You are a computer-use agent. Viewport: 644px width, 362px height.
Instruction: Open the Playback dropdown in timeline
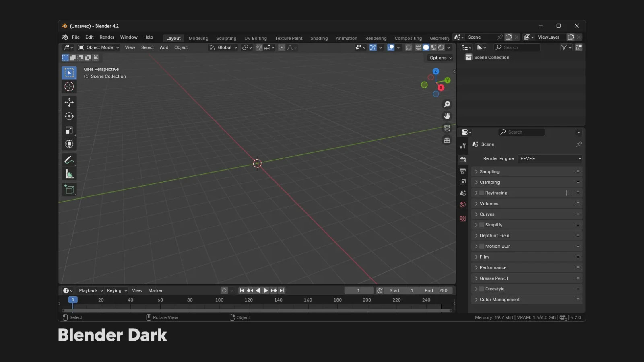pyautogui.click(x=91, y=290)
